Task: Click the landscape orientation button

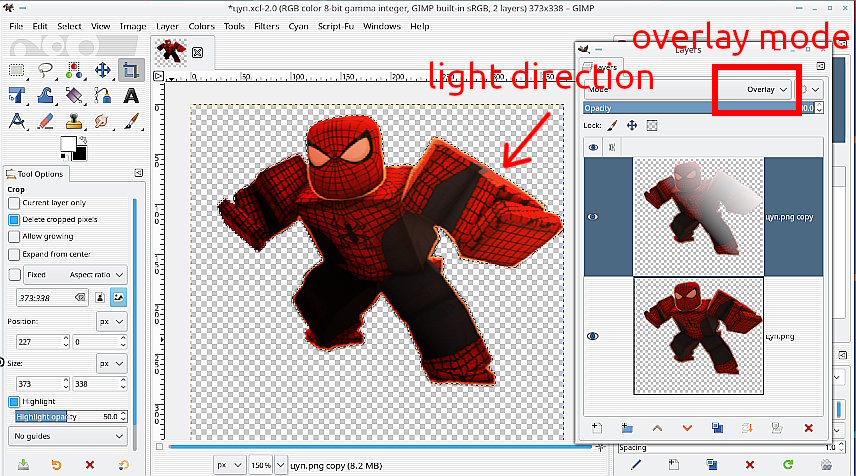Action: [119, 298]
